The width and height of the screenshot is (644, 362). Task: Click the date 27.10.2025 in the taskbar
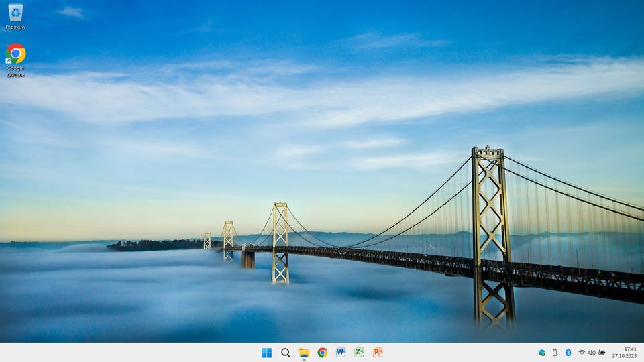click(625, 357)
